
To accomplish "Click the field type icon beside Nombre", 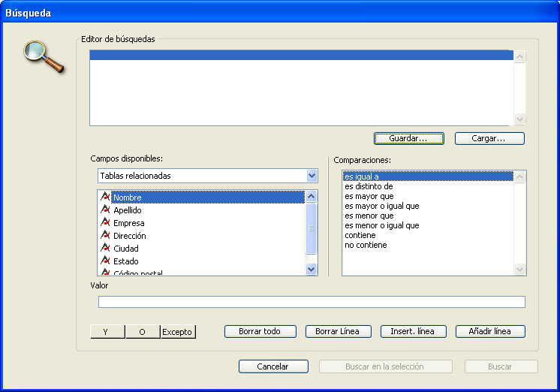I will coord(105,198).
